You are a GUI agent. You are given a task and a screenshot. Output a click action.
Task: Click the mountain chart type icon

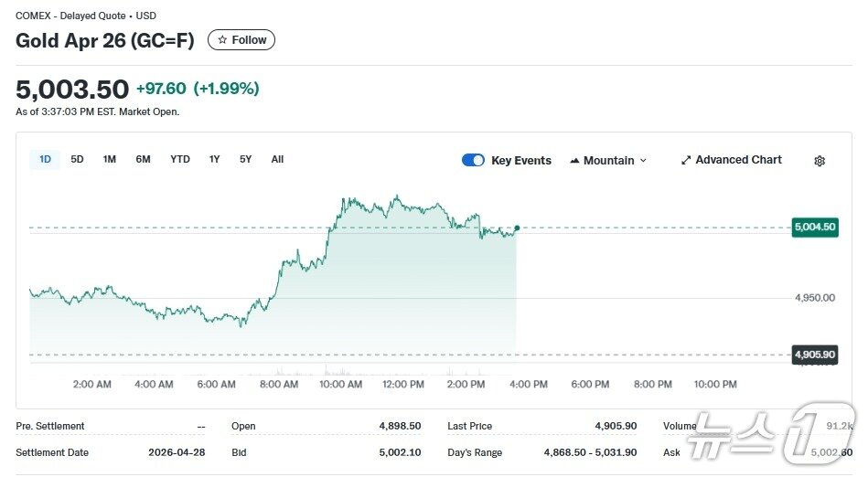pos(574,161)
